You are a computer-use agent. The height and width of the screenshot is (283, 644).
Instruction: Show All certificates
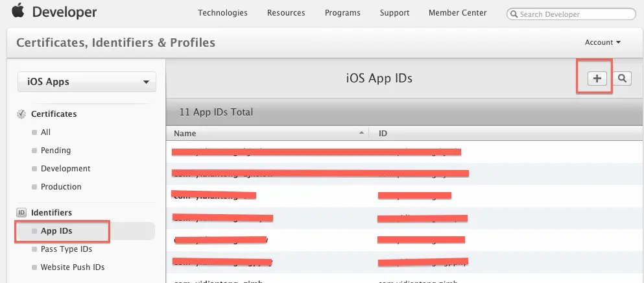coord(45,132)
